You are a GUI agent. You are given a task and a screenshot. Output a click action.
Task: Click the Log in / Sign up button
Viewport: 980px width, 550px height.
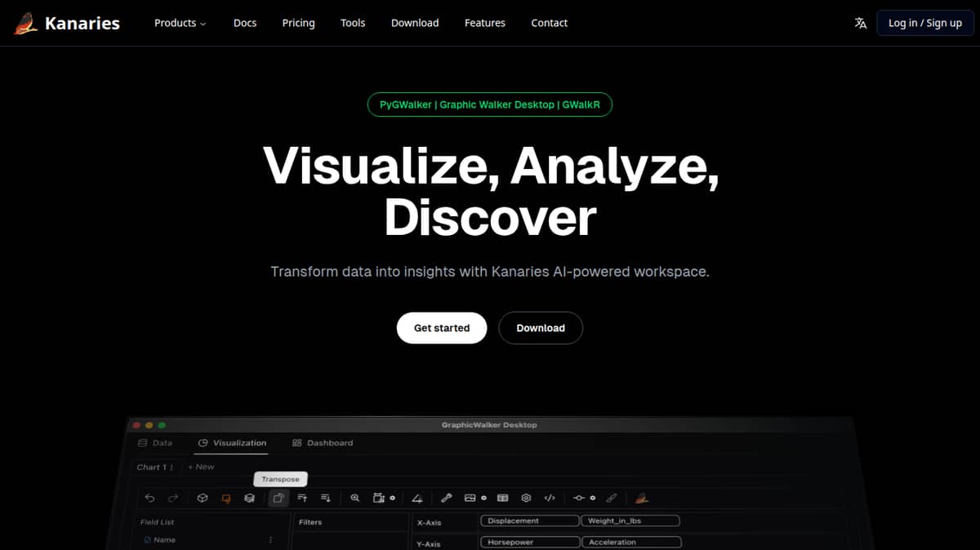[x=925, y=23]
